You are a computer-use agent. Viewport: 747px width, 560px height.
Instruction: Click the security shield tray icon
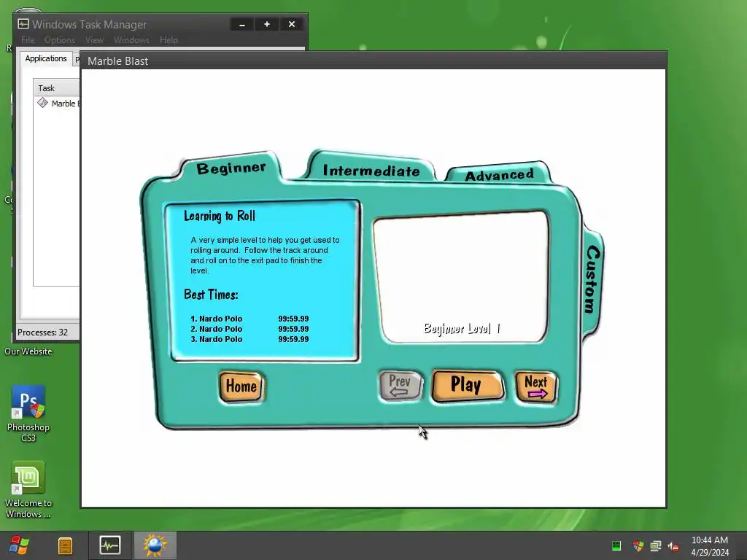coord(638,545)
